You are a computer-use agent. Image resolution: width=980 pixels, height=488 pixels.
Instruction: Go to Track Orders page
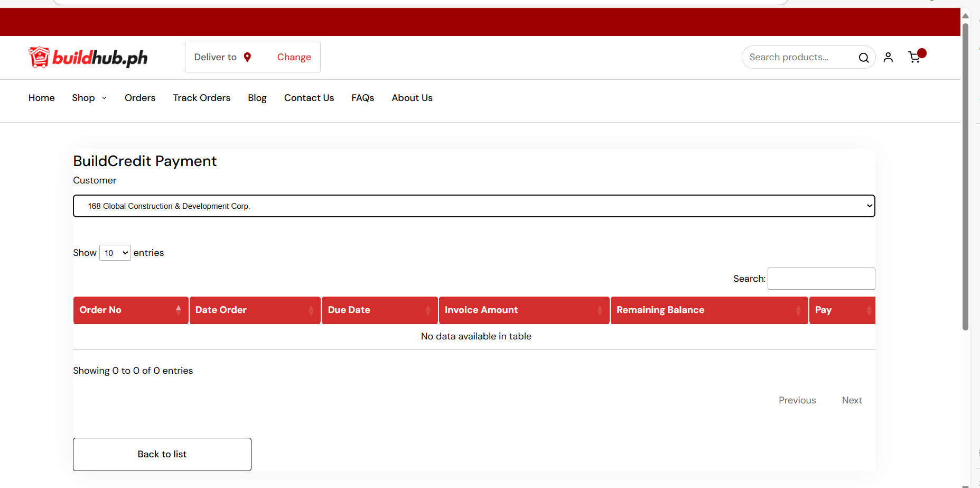201,98
